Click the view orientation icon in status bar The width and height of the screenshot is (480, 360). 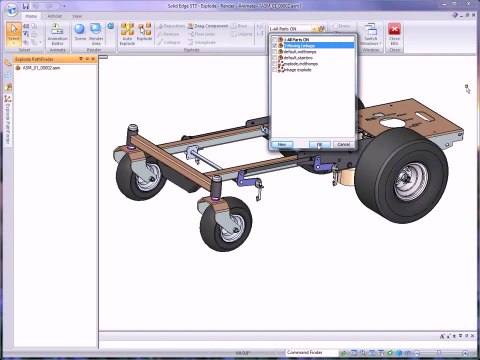pos(408,353)
